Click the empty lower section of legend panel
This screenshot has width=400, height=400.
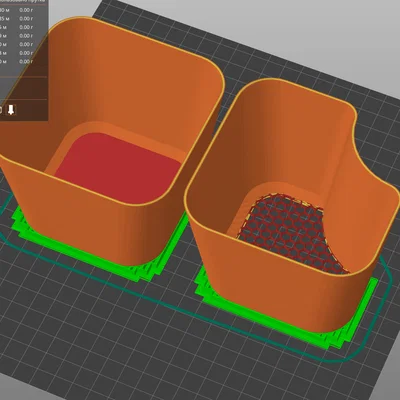[23, 88]
